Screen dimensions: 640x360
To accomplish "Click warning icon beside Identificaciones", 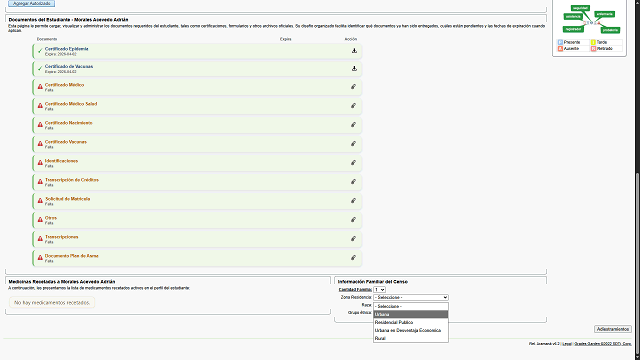I will click(x=40, y=162).
